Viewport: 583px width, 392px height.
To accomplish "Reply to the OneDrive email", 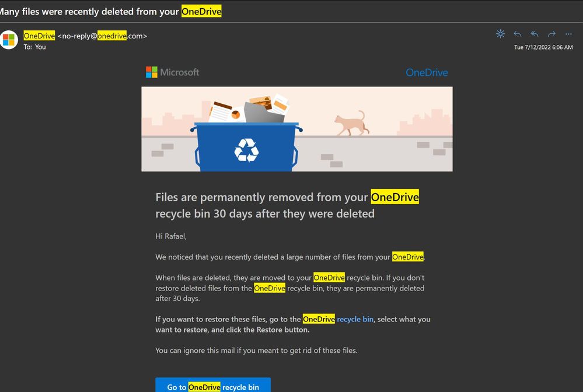I will (517, 34).
